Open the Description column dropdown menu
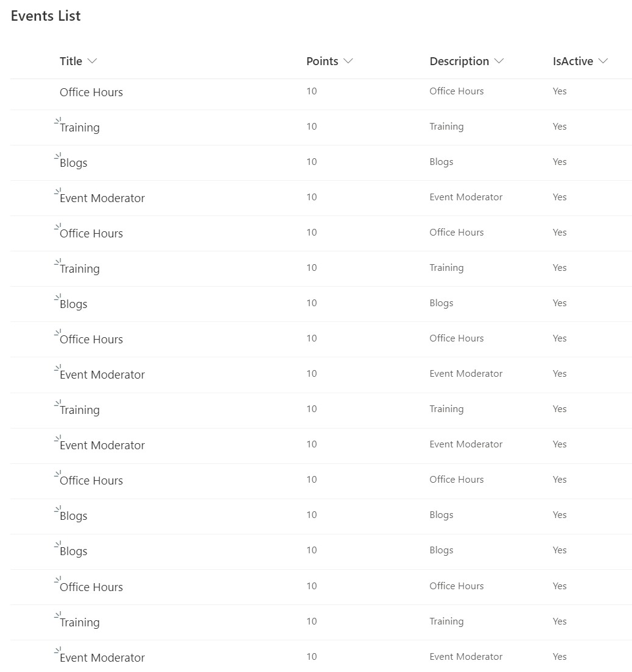 click(499, 61)
